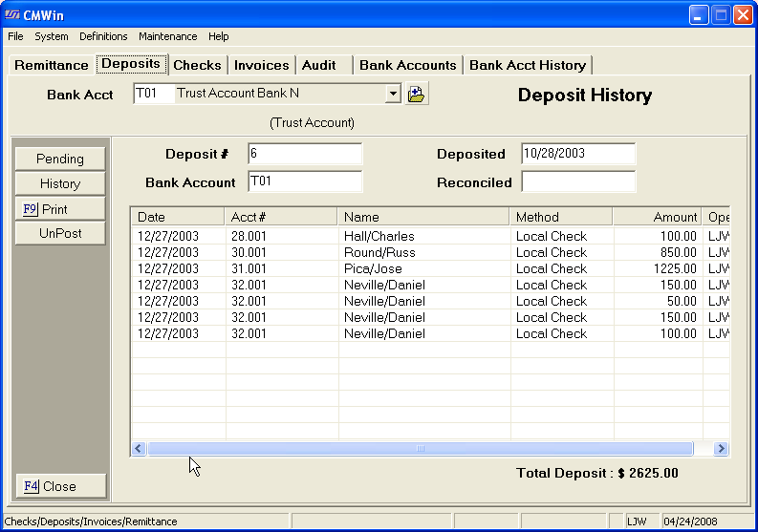Click the horizontal scrollbar right arrow
Viewport: 758px width, 532px height.
pos(721,448)
